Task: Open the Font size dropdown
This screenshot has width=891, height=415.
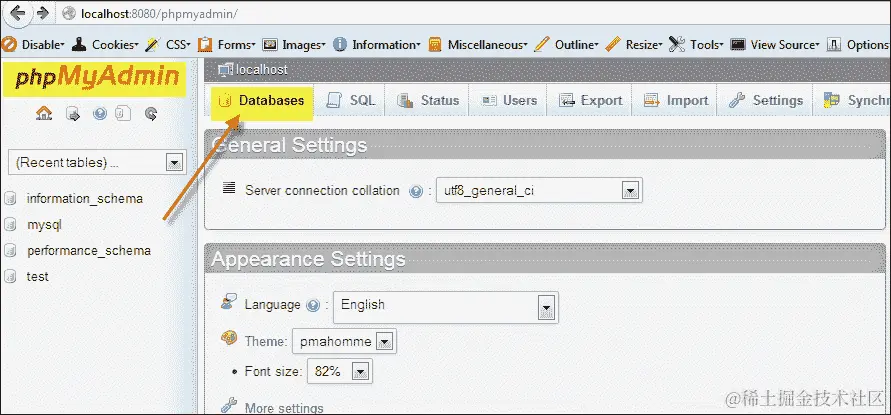Action: (x=340, y=371)
